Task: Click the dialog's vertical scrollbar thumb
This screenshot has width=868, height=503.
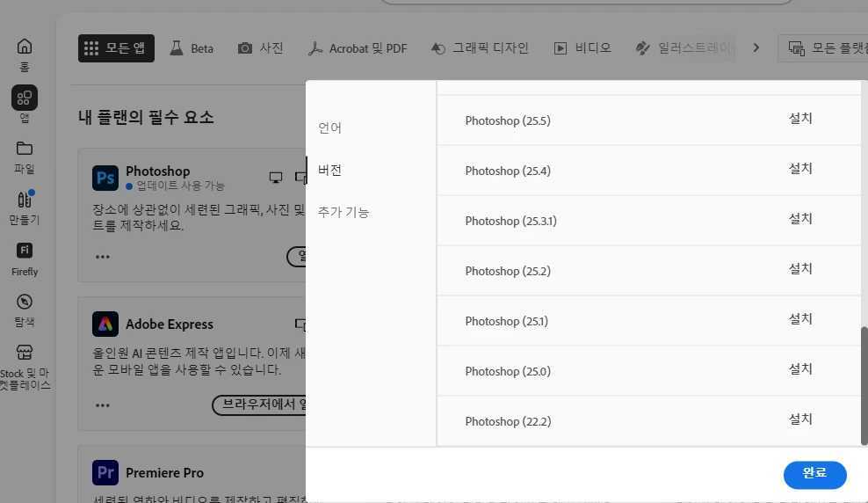Action: click(x=864, y=385)
